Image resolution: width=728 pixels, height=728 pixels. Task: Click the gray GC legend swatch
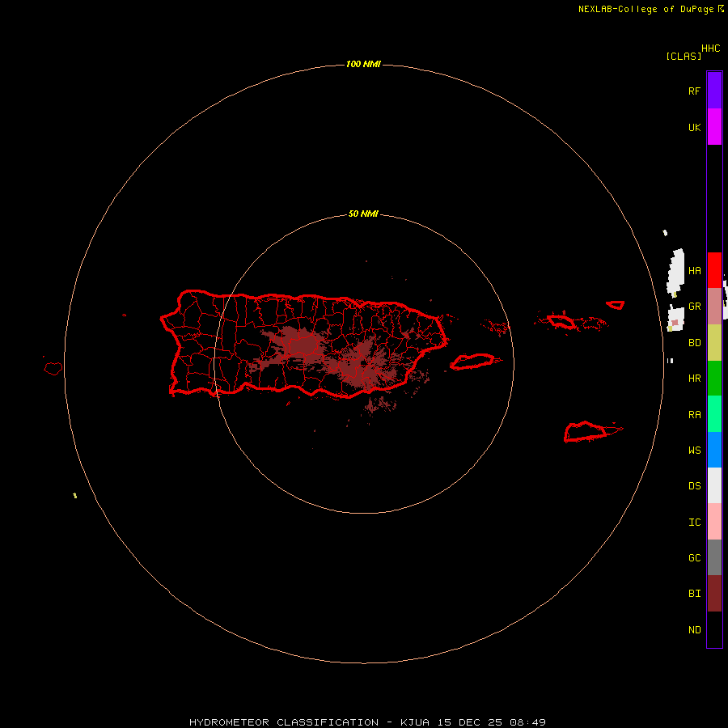click(x=714, y=557)
